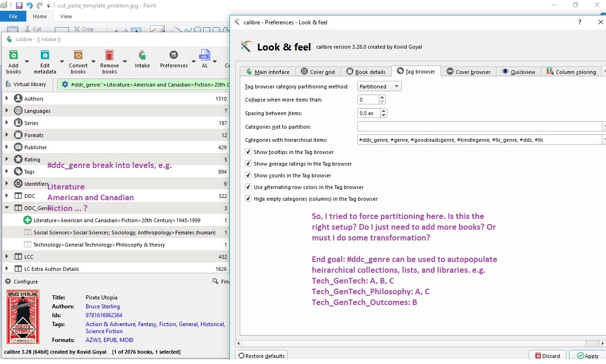Viewport: 606px width, 364px height.
Task: Click the Remove books trash icon
Action: 110,55
